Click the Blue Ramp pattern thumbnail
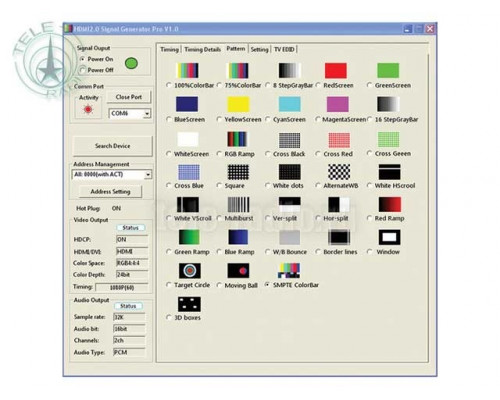500x400 pixels. coord(238,237)
